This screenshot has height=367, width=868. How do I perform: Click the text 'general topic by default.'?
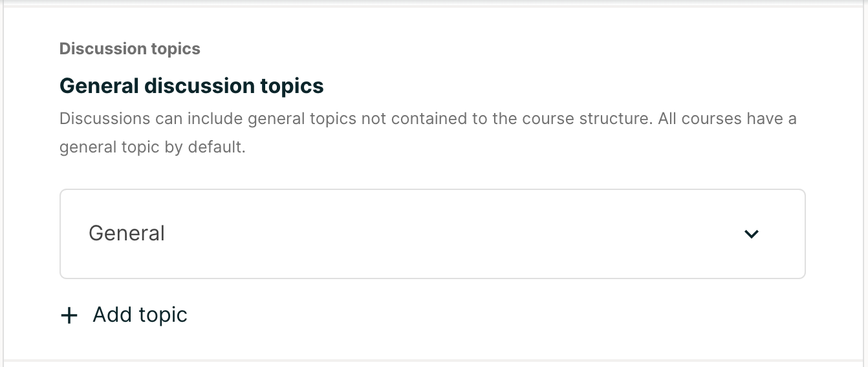point(153,147)
